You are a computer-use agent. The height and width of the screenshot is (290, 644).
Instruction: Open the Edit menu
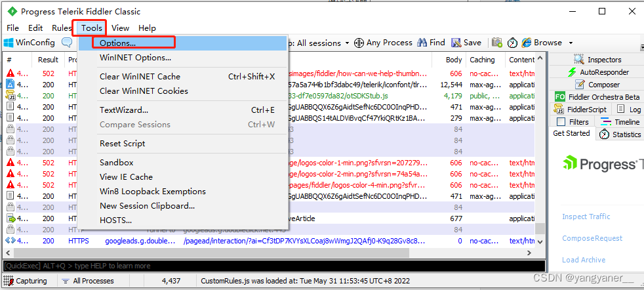coord(35,28)
